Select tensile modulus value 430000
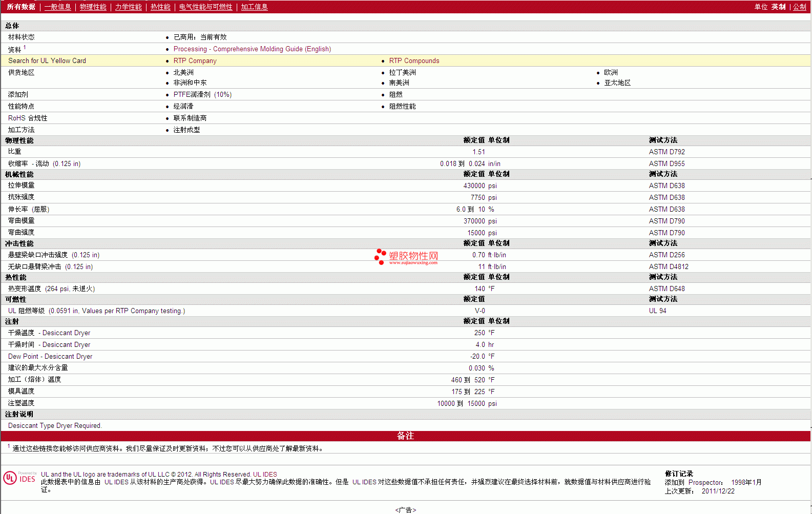Image resolution: width=812 pixels, height=514 pixels. (474, 186)
